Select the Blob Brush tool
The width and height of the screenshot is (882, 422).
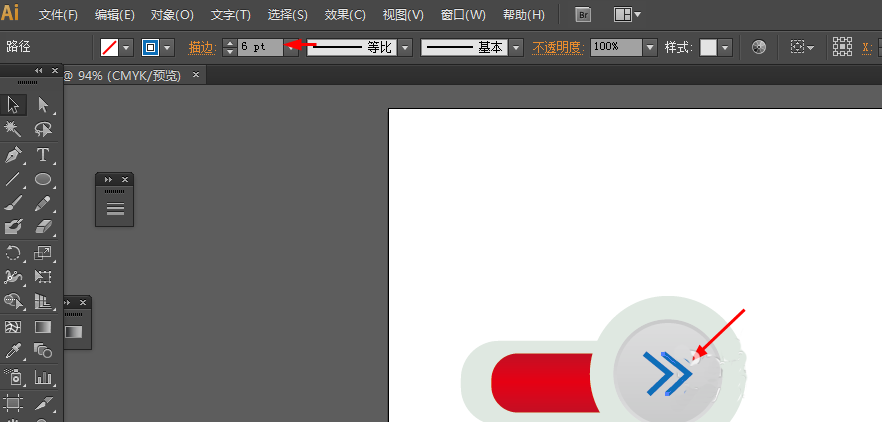click(x=13, y=227)
